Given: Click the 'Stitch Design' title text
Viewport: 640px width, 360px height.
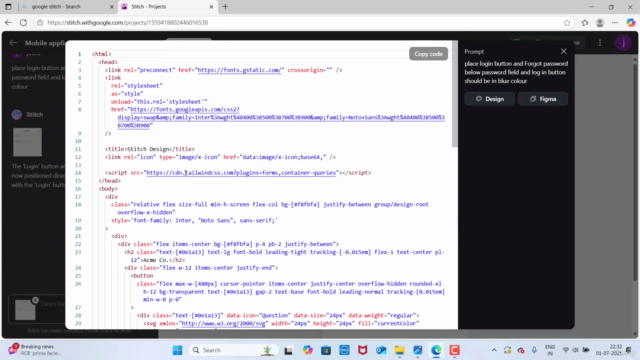Looking at the screenshot, I should point(148,149).
